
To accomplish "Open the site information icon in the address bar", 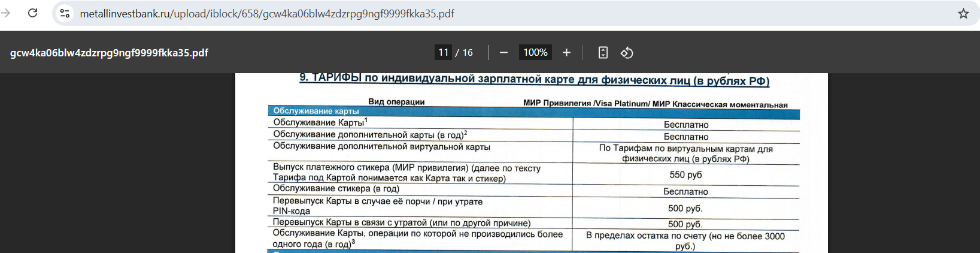I will coord(65,13).
